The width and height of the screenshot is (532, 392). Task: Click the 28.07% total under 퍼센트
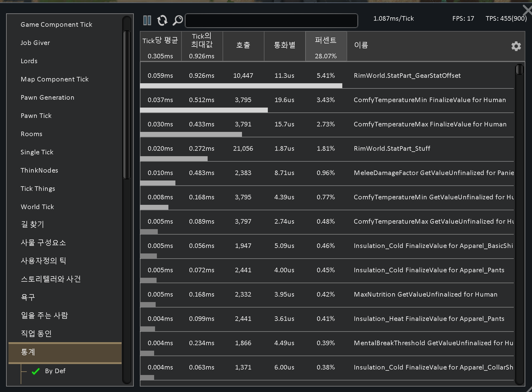pyautogui.click(x=326, y=56)
